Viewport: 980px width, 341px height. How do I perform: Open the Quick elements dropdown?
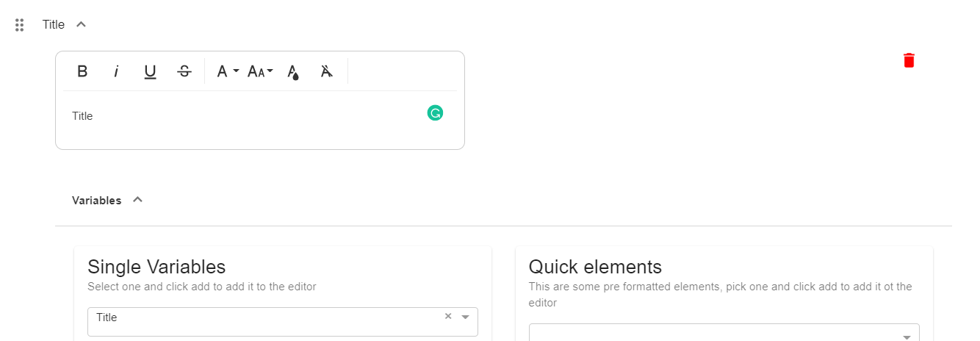pyautogui.click(x=724, y=333)
